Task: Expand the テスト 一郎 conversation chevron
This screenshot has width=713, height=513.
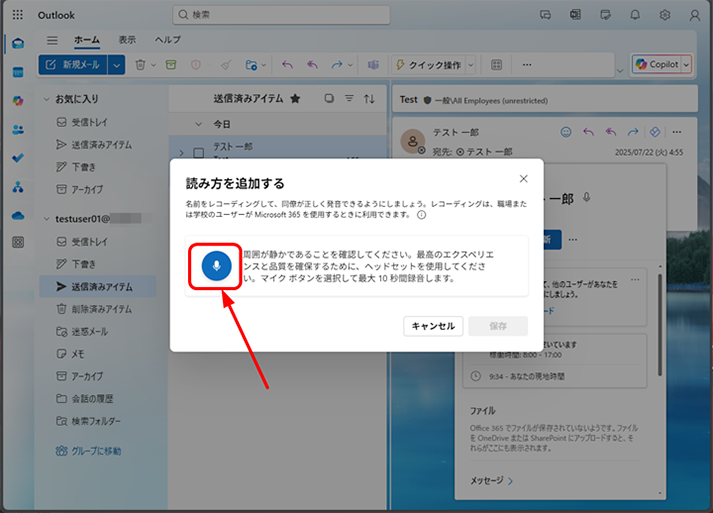Action: [x=182, y=153]
